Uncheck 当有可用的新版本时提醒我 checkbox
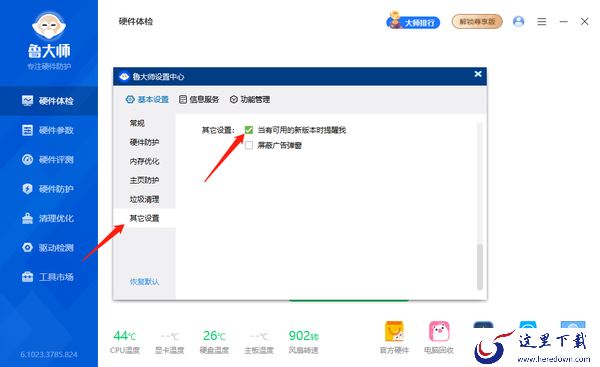 (249, 130)
